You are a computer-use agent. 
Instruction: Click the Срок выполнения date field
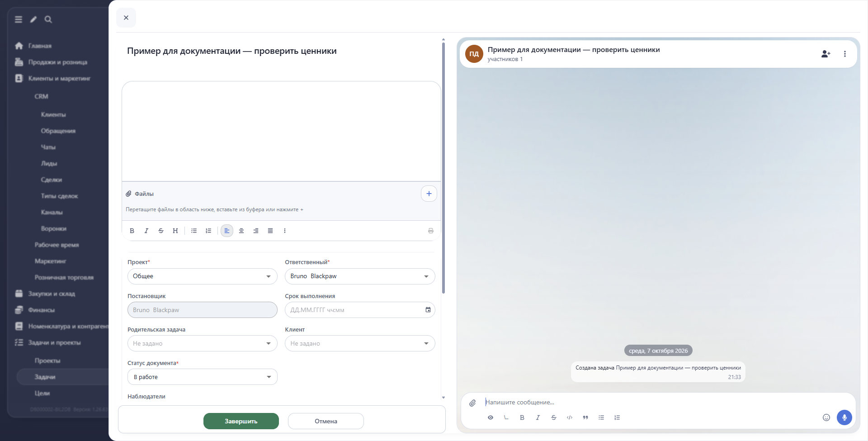[x=360, y=310]
